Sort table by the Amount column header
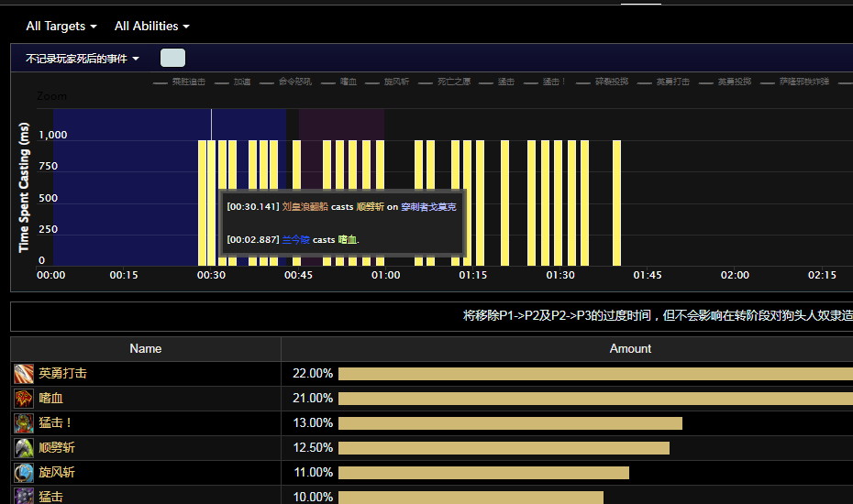This screenshot has width=853, height=504. tap(630, 348)
